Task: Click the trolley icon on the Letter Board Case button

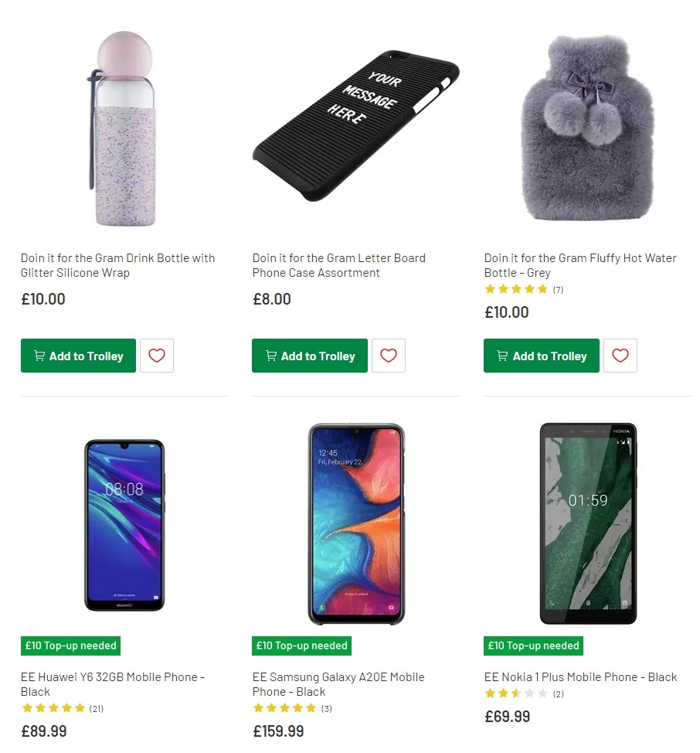Action: tap(270, 356)
